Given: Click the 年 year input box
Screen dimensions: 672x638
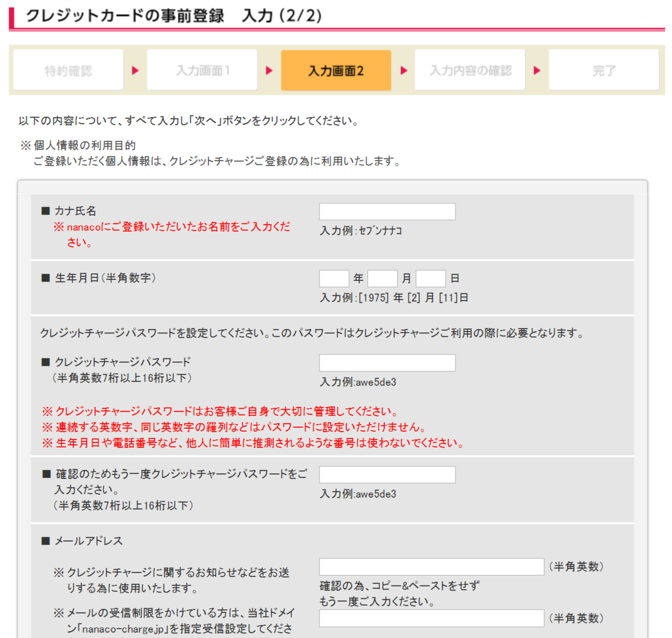Looking at the screenshot, I should [x=333, y=278].
